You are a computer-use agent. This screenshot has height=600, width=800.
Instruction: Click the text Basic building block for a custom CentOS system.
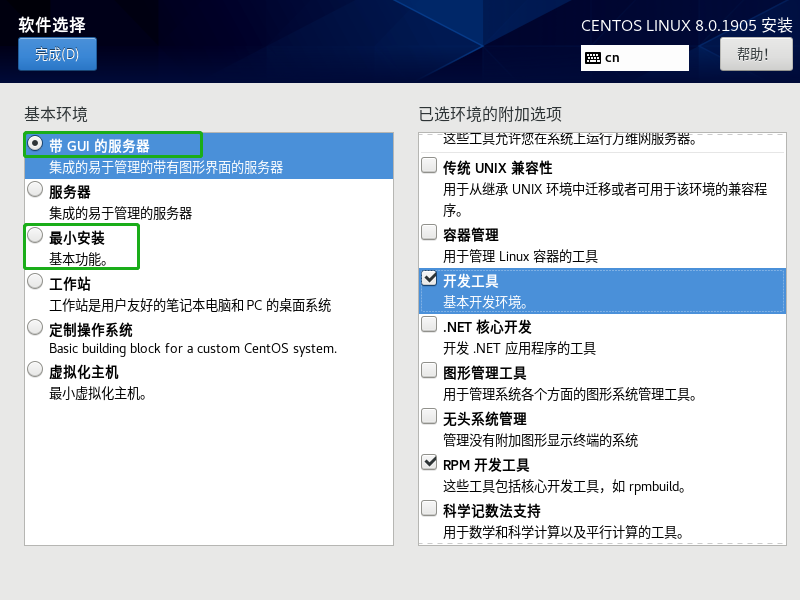point(193,348)
